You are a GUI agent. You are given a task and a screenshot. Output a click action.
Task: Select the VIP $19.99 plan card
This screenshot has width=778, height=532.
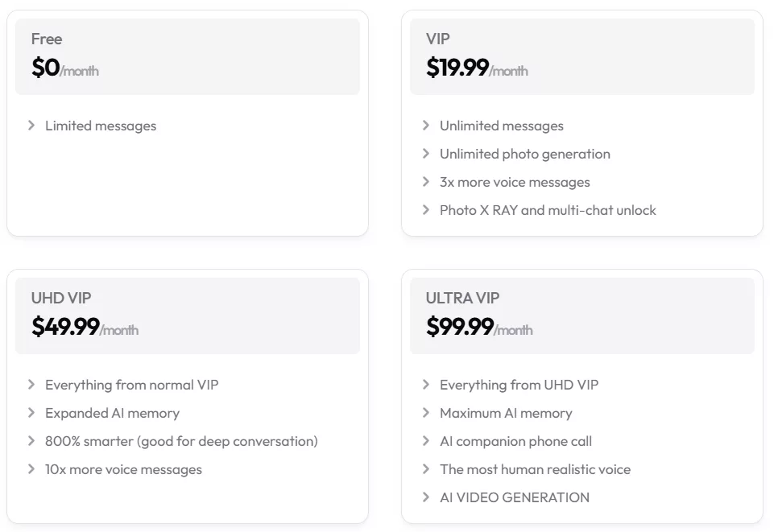(x=581, y=54)
